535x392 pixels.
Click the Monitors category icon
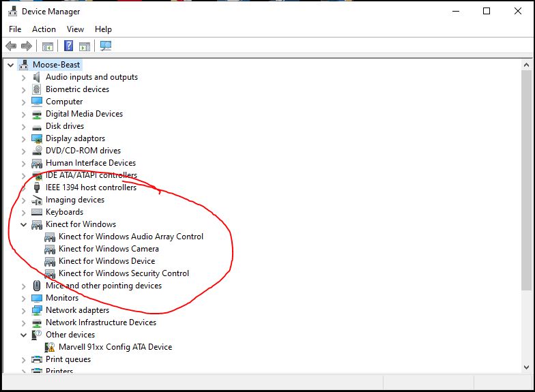[x=37, y=299]
